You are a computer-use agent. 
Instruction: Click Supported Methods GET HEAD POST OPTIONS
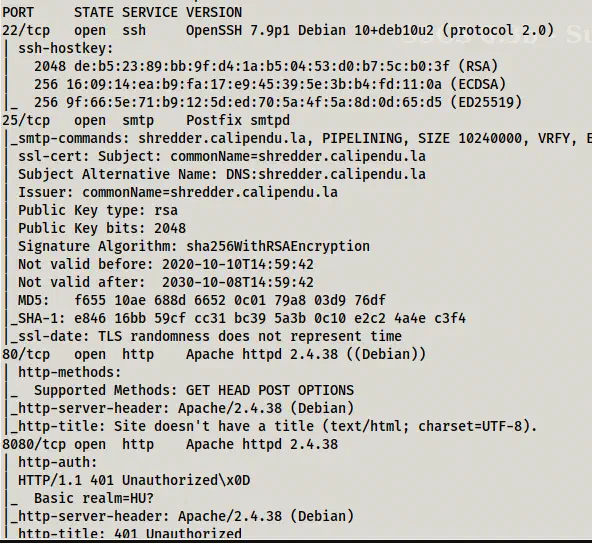click(x=194, y=390)
